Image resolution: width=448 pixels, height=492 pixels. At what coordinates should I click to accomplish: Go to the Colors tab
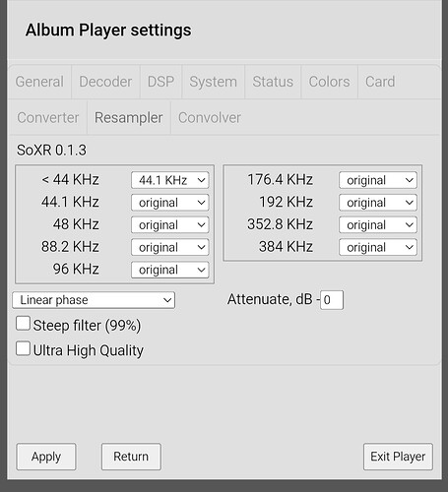329,82
